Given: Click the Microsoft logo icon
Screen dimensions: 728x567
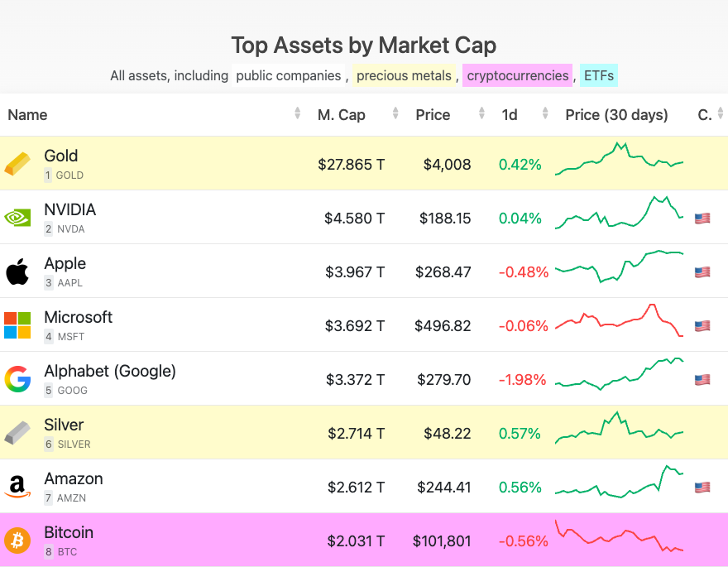Looking at the screenshot, I should [x=17, y=325].
